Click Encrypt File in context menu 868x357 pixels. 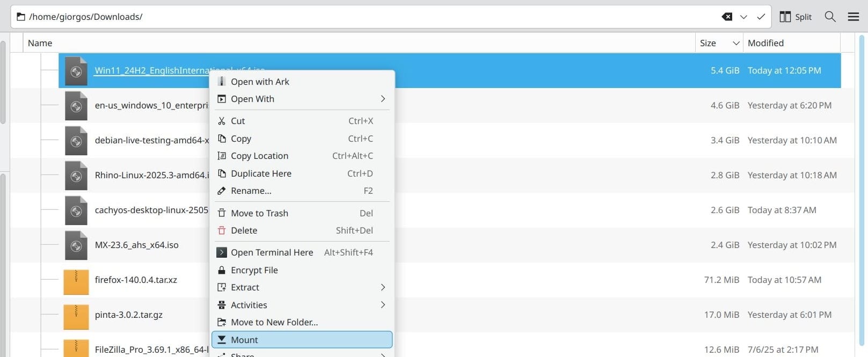point(254,270)
